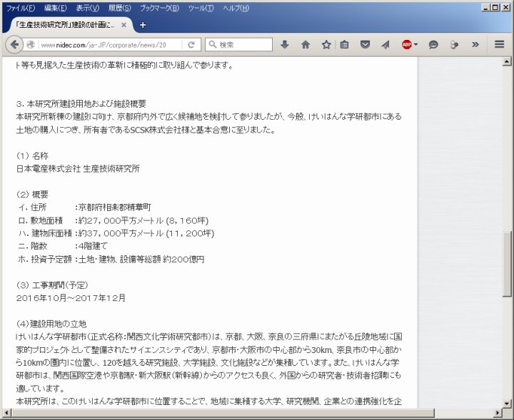Open the ファイル(F) menu
Screen dimensions: 514x420
[20, 8]
